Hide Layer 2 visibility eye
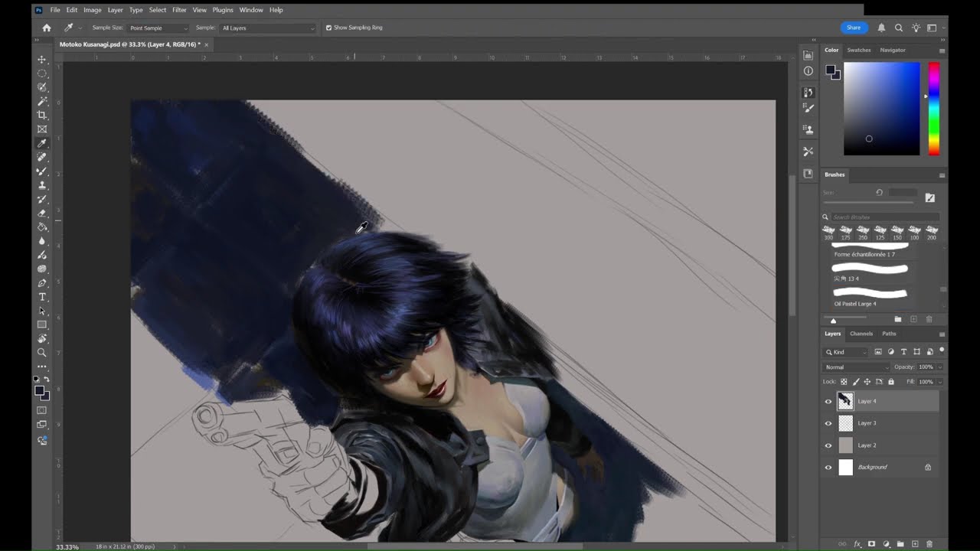 828,445
